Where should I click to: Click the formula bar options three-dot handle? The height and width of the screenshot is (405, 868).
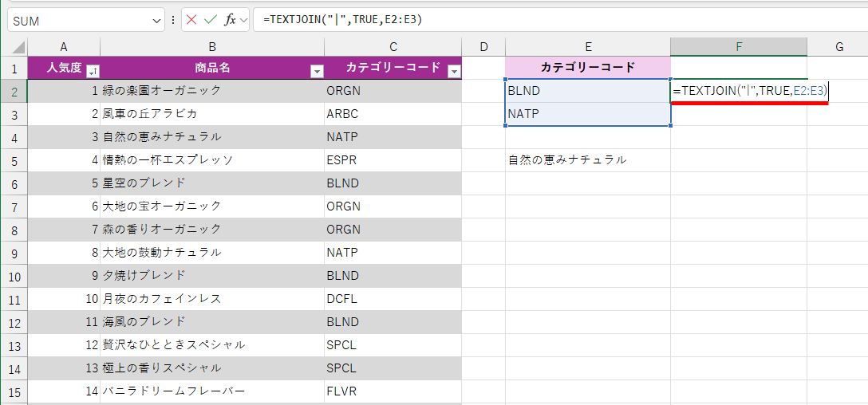[x=173, y=21]
